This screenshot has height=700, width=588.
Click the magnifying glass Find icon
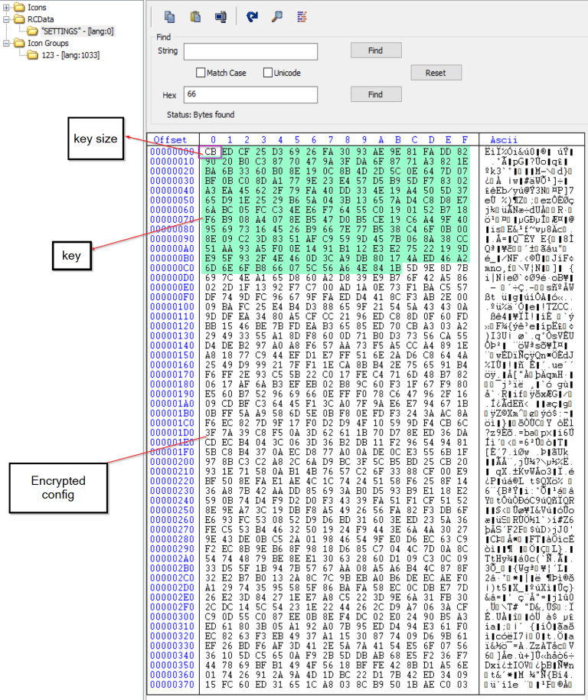tap(276, 16)
